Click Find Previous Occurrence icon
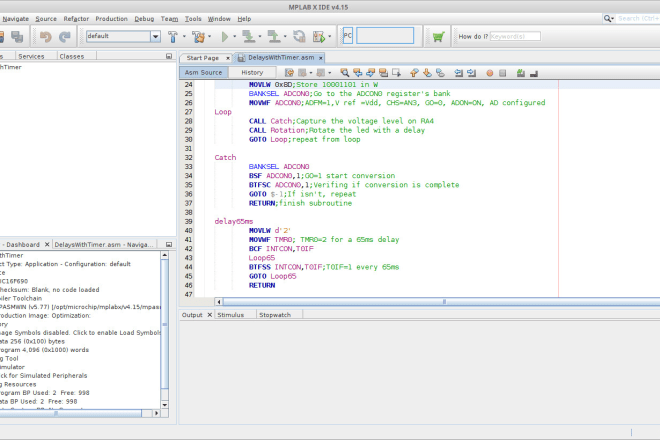660x440 pixels. 358,73
